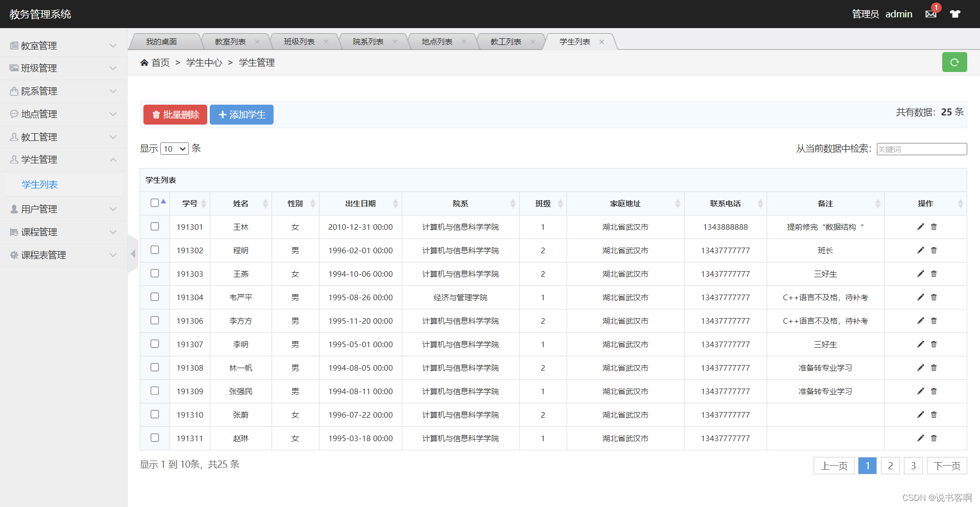This screenshot has width=980, height=507.
Task: Delete student 191311 with trash icon
Action: 934,438
